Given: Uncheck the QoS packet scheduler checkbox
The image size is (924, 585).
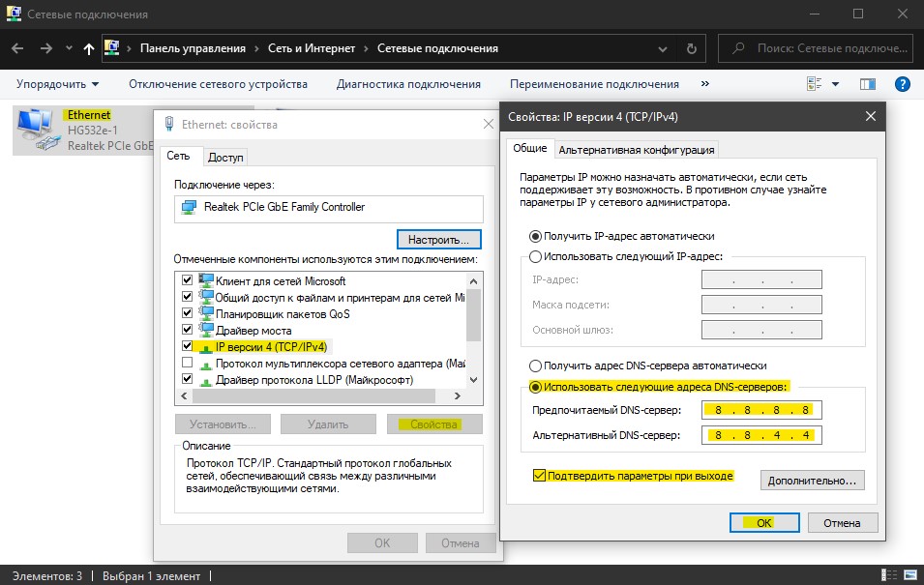Looking at the screenshot, I should (x=188, y=313).
